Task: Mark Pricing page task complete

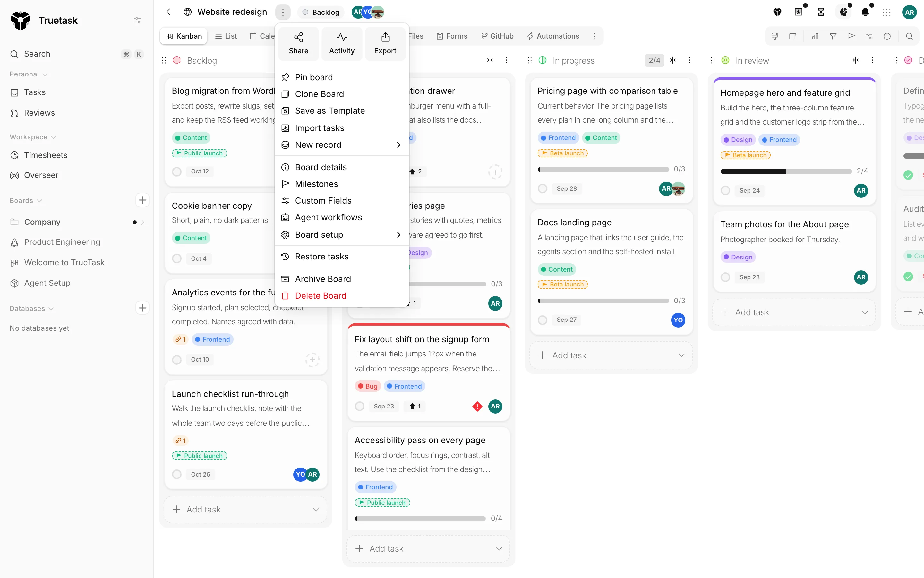Action: (542, 188)
